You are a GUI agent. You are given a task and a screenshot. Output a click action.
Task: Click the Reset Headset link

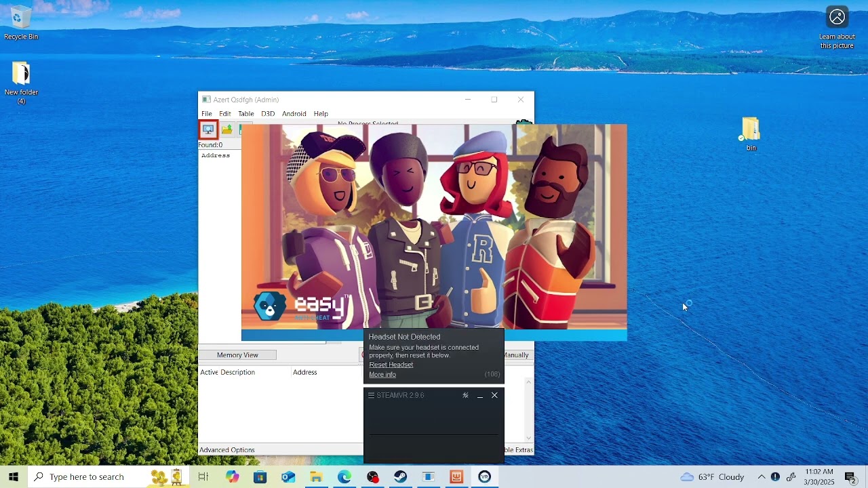(x=391, y=365)
